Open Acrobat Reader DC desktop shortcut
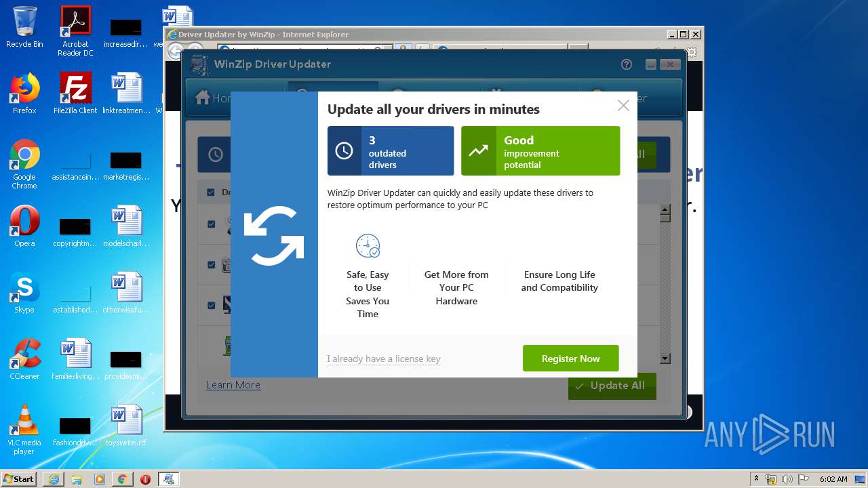The height and width of the screenshot is (488, 868). tap(75, 31)
